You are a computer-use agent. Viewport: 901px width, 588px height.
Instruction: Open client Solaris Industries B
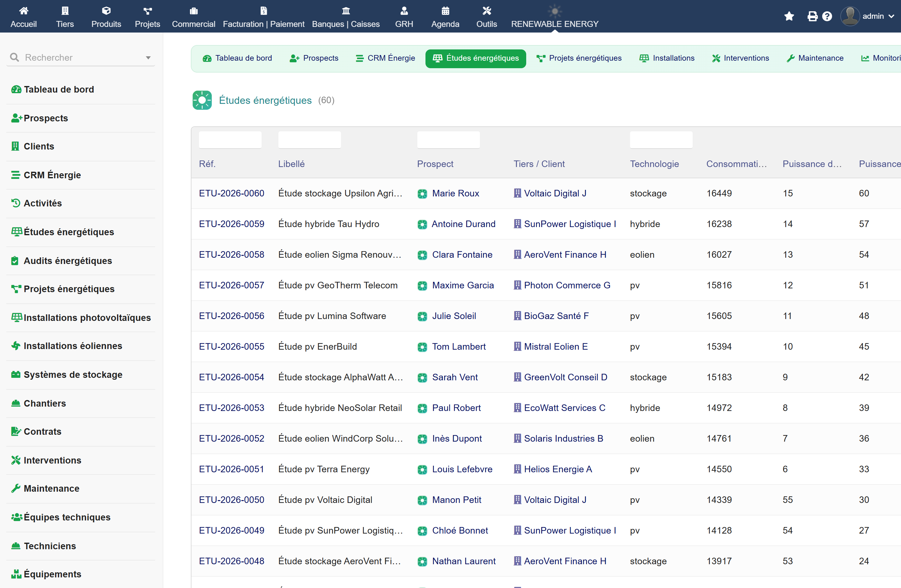pyautogui.click(x=563, y=438)
